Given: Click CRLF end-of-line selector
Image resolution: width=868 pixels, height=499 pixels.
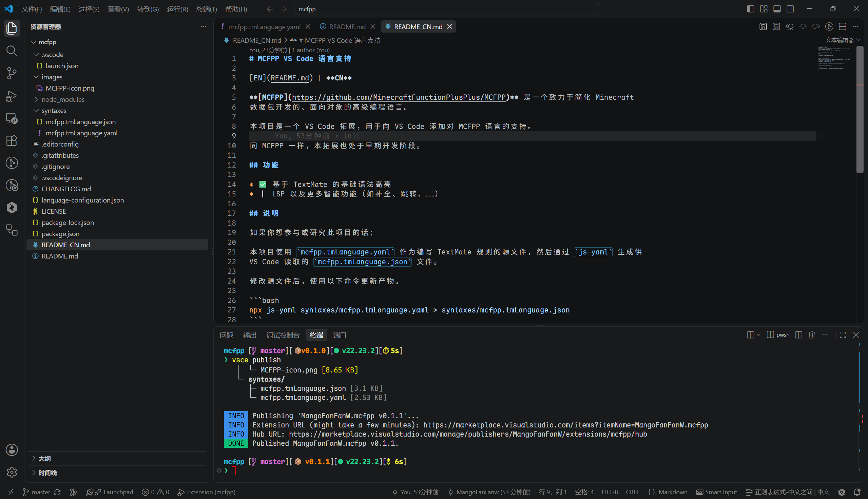Looking at the screenshot, I should point(633,492).
